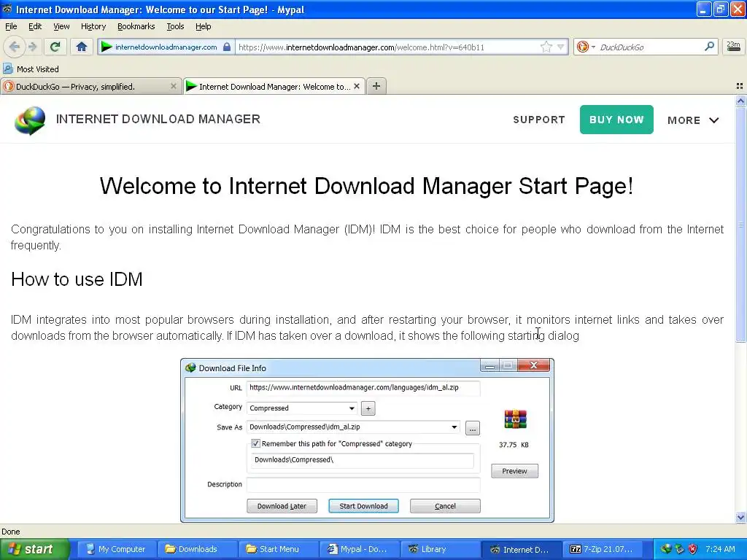Click the 23m toolbar button
747x560 pixels.
point(733,47)
